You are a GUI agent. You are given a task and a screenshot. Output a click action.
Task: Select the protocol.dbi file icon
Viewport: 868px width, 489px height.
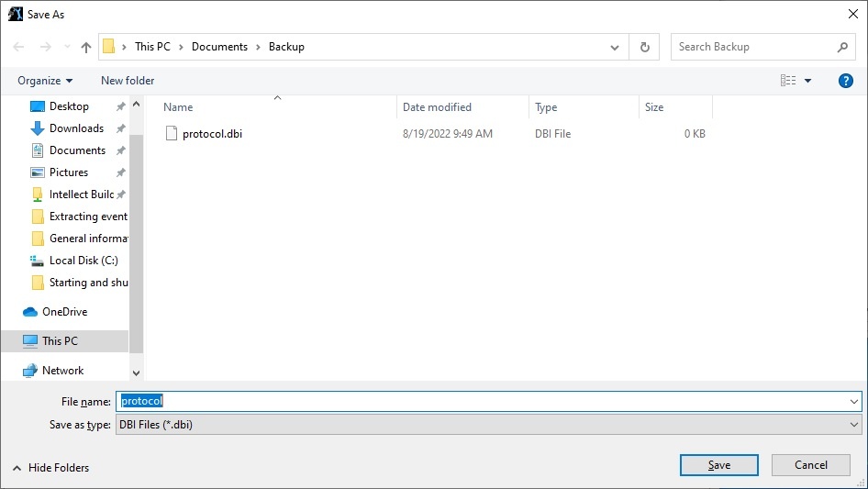[x=171, y=134]
